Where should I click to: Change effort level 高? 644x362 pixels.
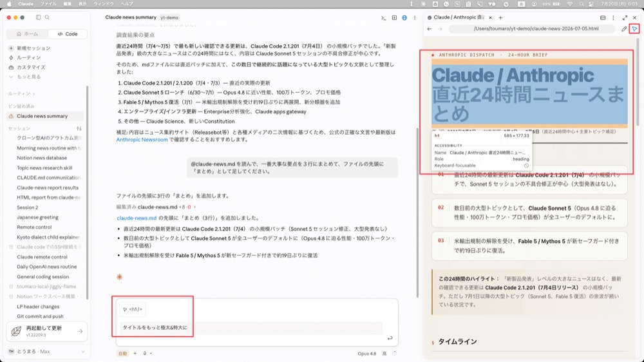tap(384, 354)
